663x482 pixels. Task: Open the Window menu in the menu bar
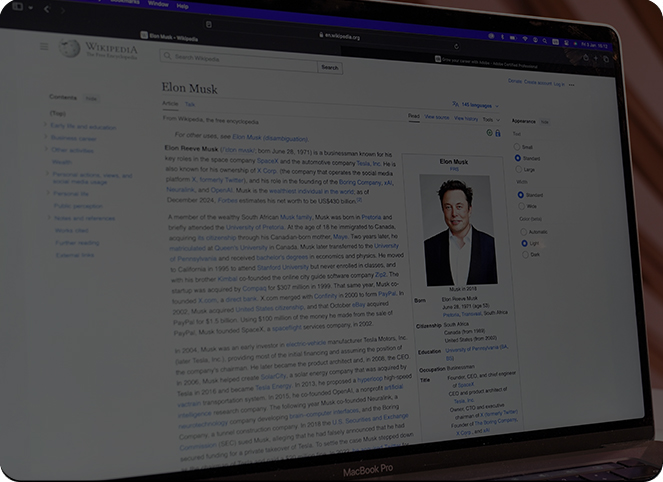(x=158, y=3)
